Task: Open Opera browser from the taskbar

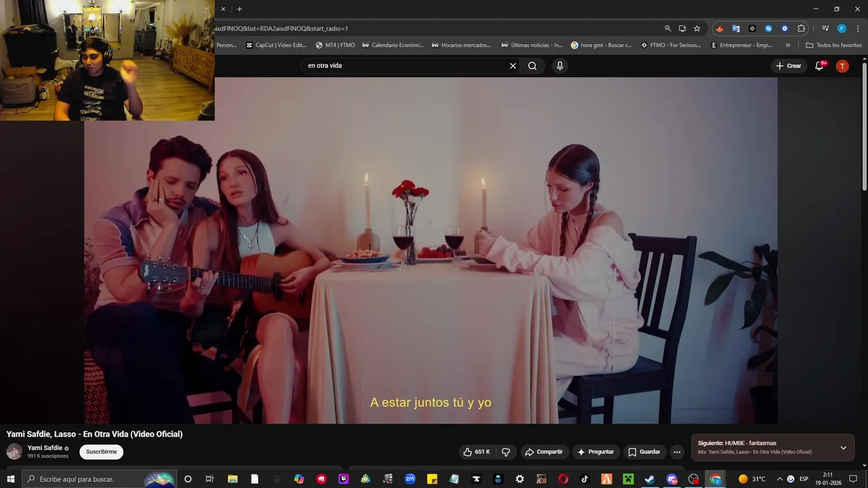Action: tap(563, 479)
